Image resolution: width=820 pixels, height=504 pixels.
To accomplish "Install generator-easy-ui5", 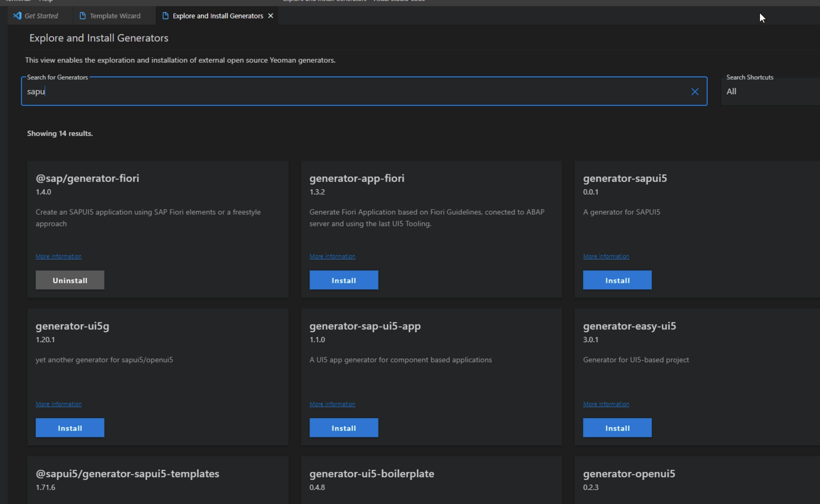I will [617, 428].
